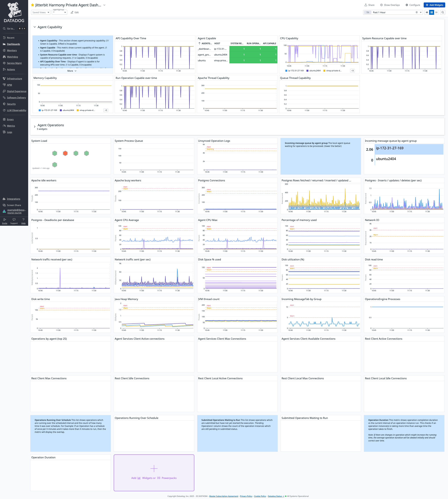Open Logs from the sidebar
This screenshot has height=499, width=448.
(x=9, y=132)
